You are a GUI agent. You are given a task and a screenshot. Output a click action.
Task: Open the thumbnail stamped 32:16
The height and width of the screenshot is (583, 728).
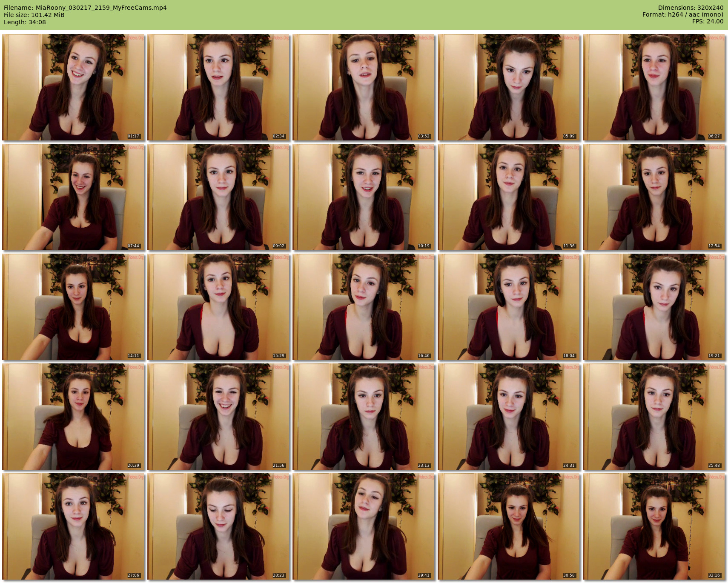pos(654,526)
